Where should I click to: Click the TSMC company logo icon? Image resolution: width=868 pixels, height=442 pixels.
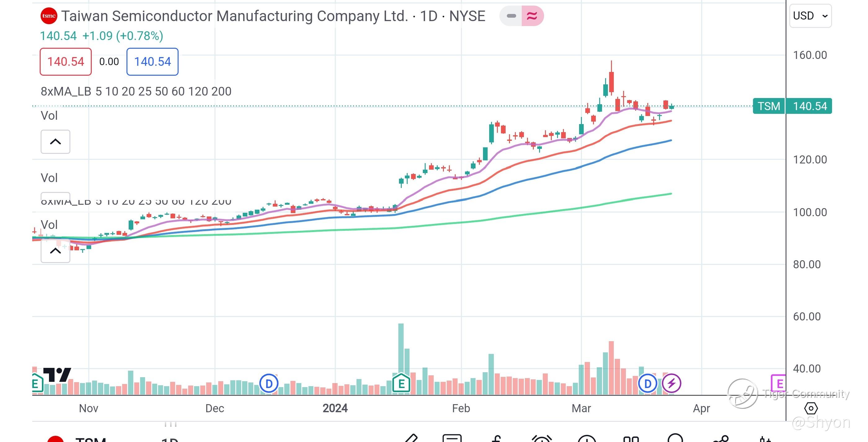[49, 16]
